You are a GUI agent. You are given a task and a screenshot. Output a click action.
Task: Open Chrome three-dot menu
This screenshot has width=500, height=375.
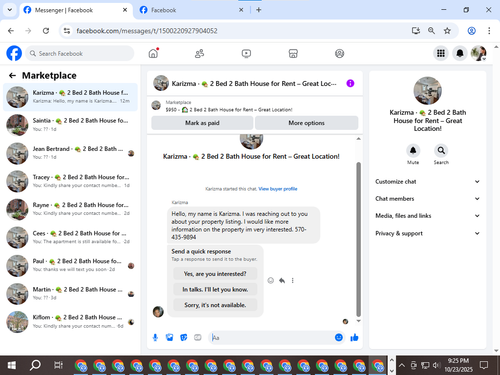489,31
